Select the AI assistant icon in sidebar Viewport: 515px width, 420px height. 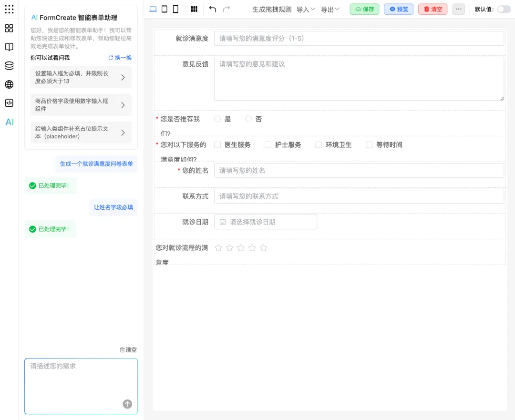pos(9,122)
